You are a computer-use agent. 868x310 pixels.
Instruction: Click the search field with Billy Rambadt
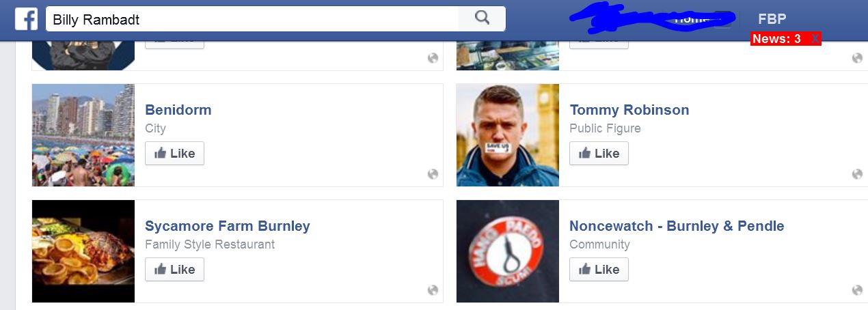click(x=252, y=19)
